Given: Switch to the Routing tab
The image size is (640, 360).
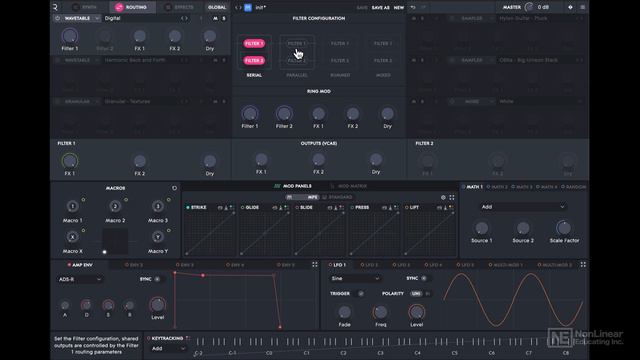Looking at the screenshot, I should coord(132,7).
